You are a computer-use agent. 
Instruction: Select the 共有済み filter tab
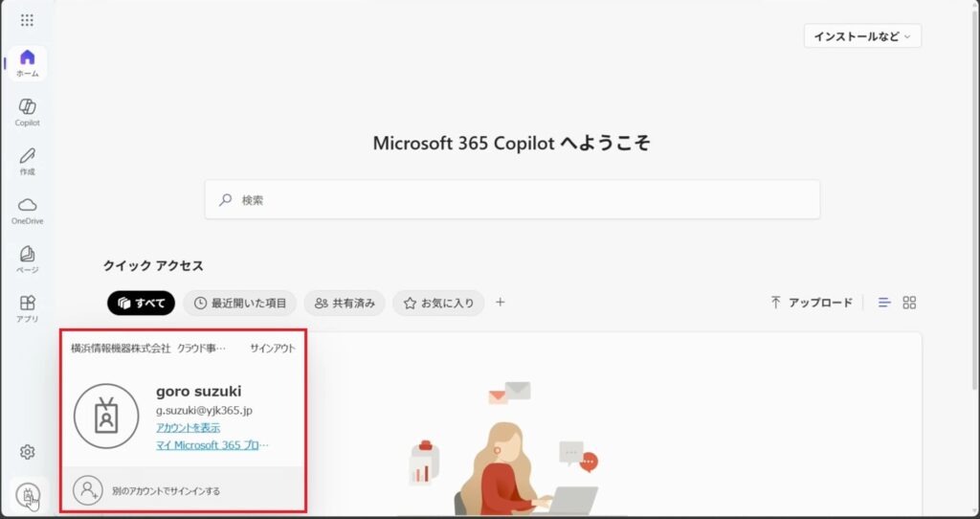point(345,304)
